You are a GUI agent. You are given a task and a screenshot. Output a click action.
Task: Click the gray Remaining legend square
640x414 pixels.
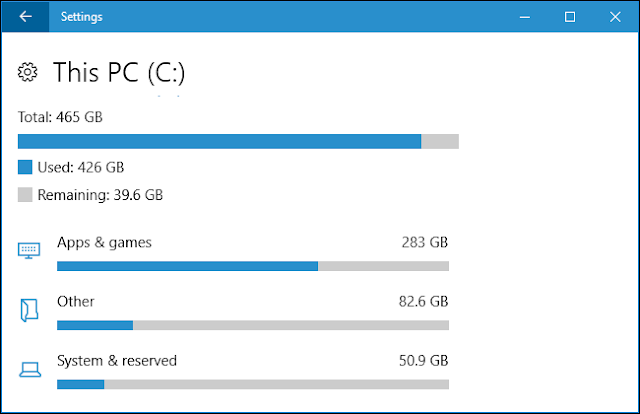click(x=25, y=195)
